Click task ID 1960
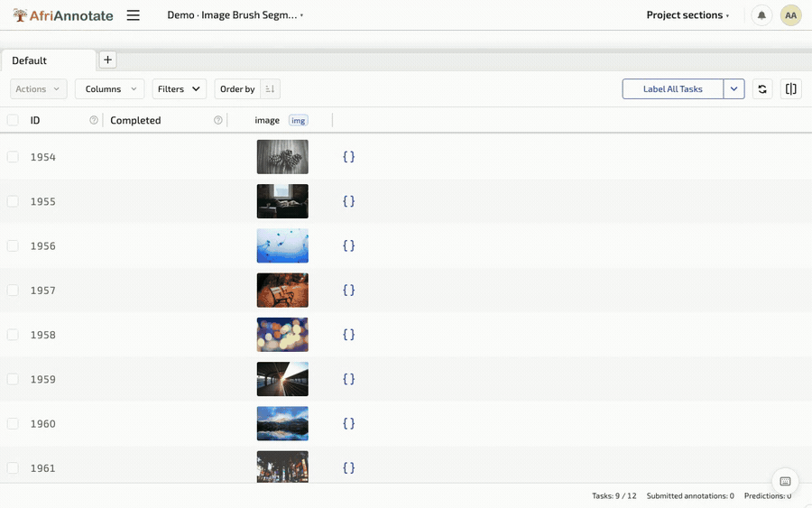This screenshot has width=812, height=508. click(x=43, y=424)
